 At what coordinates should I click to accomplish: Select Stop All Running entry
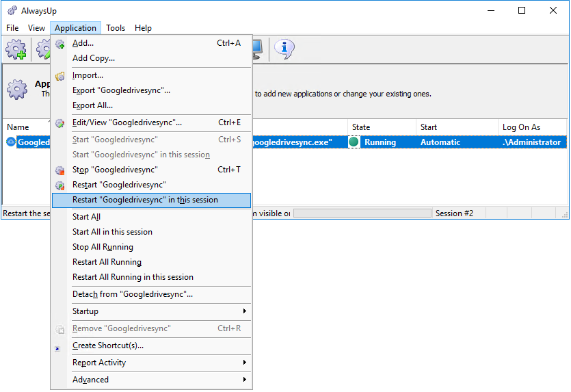tap(151, 247)
